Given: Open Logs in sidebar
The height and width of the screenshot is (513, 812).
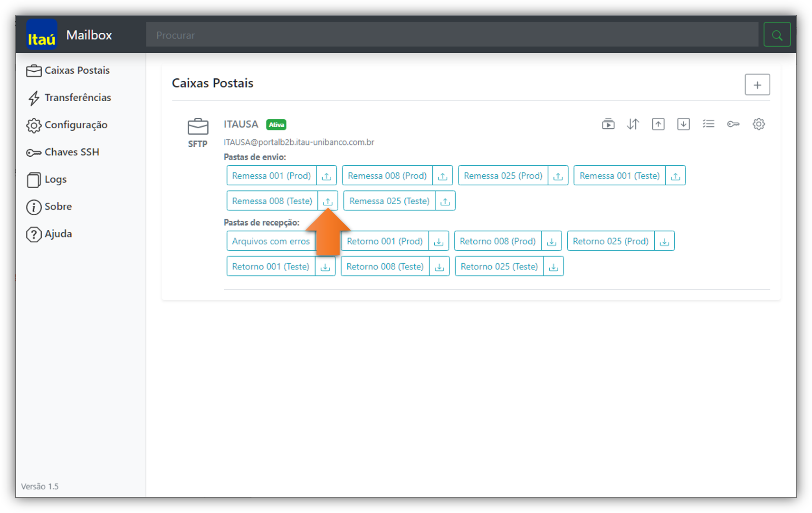Looking at the screenshot, I should click(47, 180).
